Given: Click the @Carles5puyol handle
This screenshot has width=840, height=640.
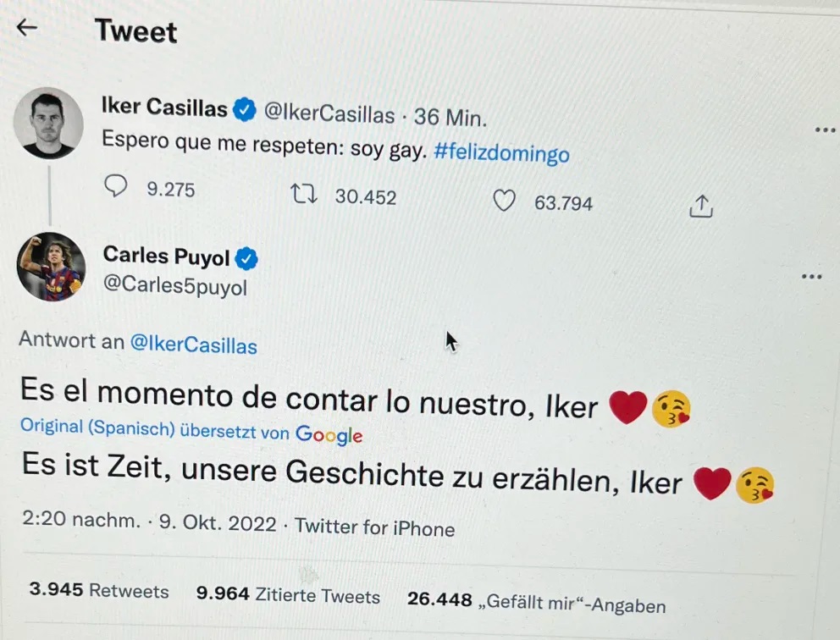Looking at the screenshot, I should click(x=175, y=286).
